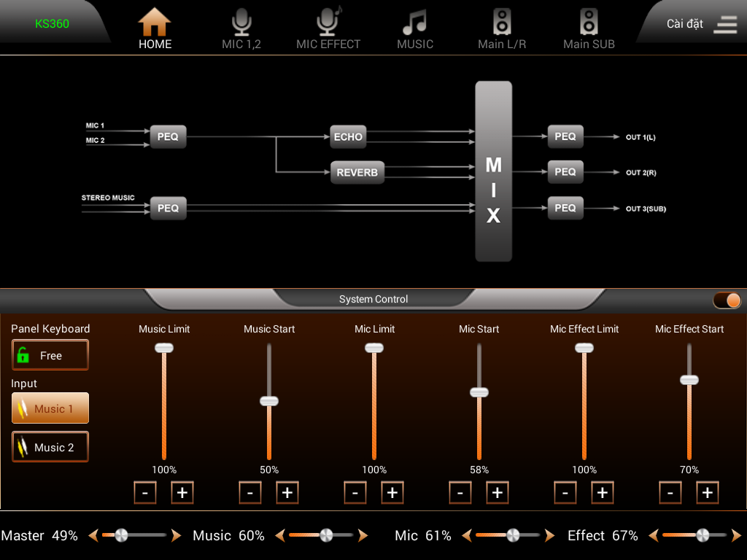This screenshot has height=560, width=747.
Task: Select the Music 2 input
Action: coord(50,447)
